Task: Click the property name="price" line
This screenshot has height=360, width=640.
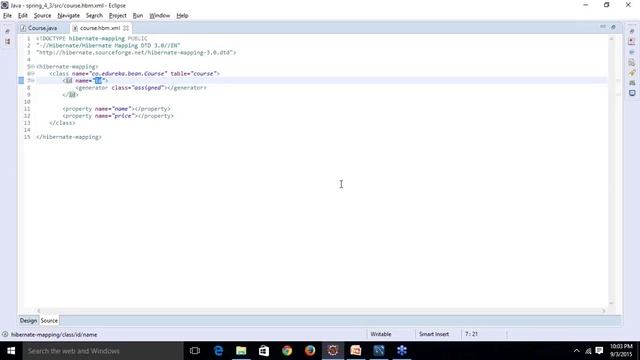Action: (118, 116)
